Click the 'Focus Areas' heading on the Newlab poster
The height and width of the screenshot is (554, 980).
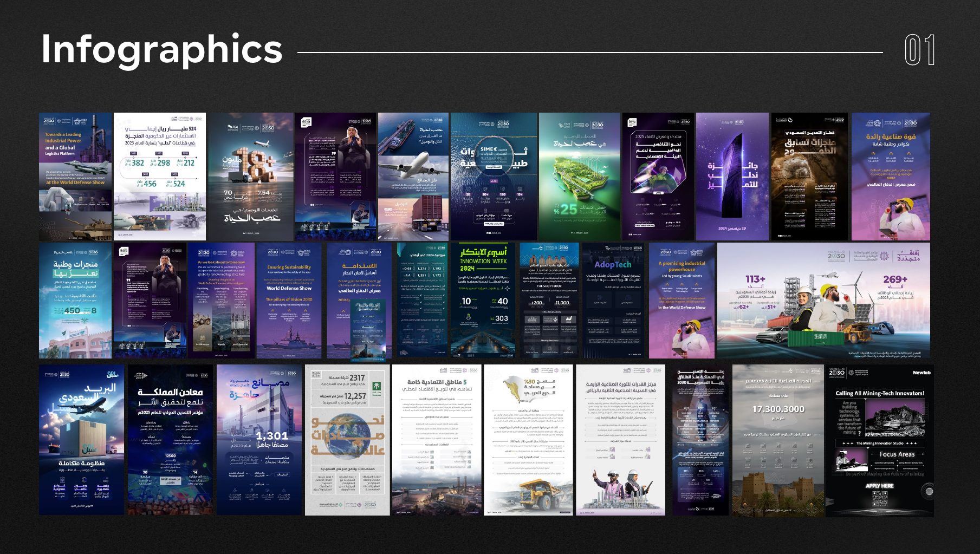pyautogui.click(x=897, y=454)
